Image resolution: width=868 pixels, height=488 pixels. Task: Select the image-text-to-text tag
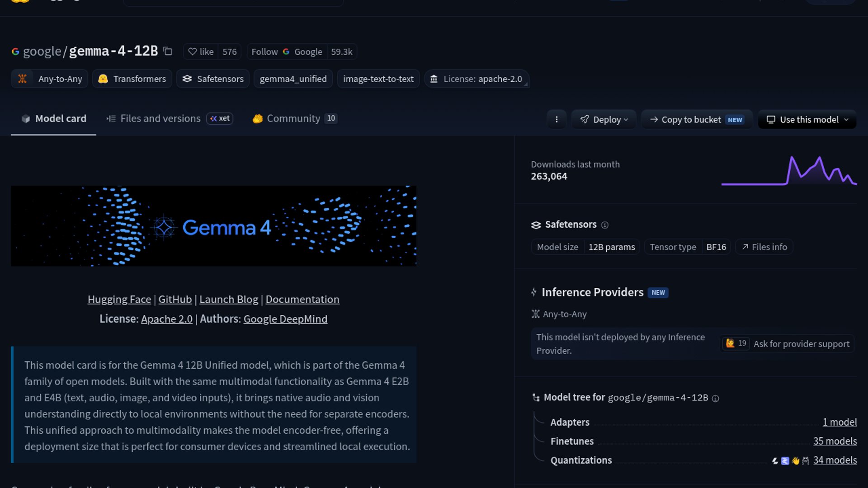coord(378,79)
